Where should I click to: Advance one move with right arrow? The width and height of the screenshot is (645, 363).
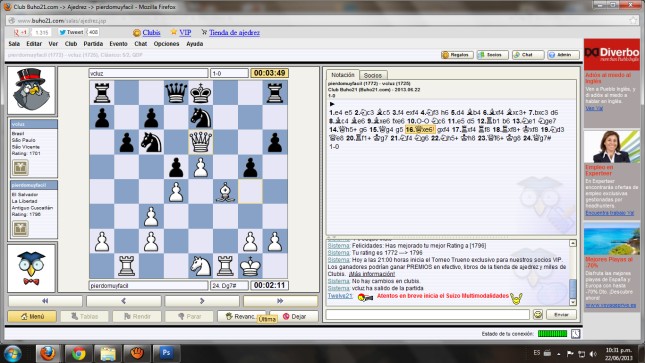tap(202, 301)
